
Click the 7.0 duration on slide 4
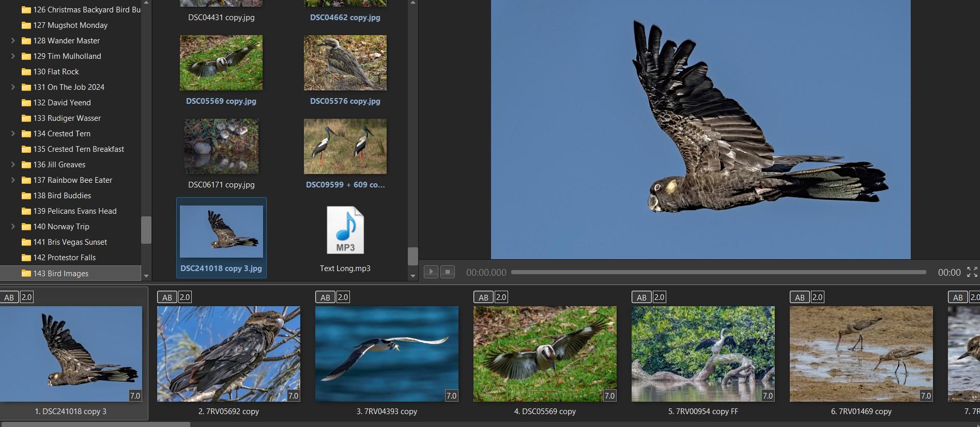[x=609, y=396]
